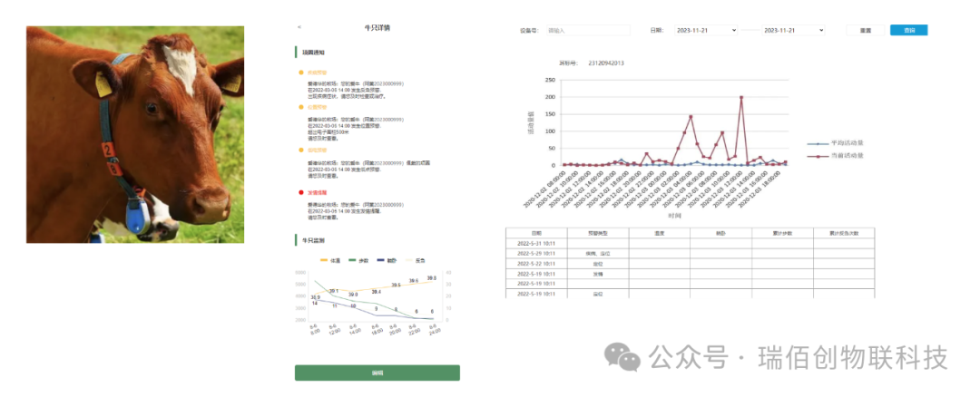Click the 日期 table column header
The image size is (980, 397).
pos(536,233)
